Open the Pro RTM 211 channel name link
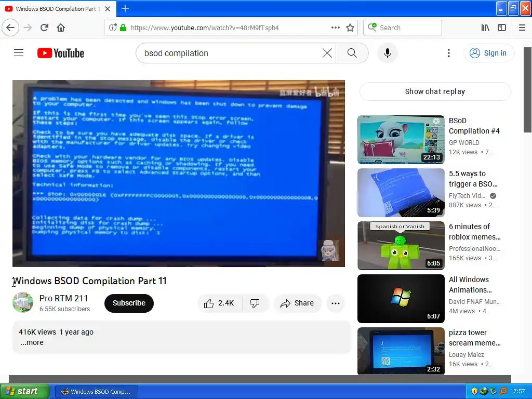Screen dimensions: 532x399 (63, 298)
